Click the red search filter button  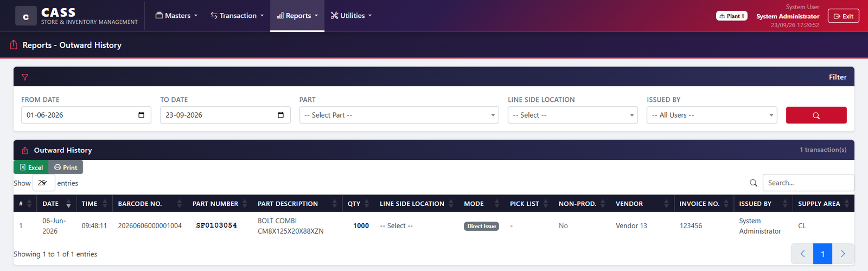(x=816, y=115)
